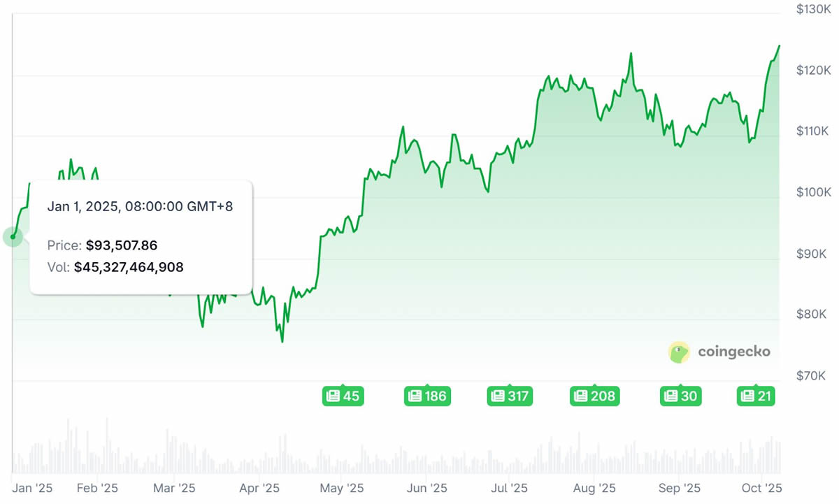
Task: Open the news badge showing 317
Action: click(x=509, y=396)
